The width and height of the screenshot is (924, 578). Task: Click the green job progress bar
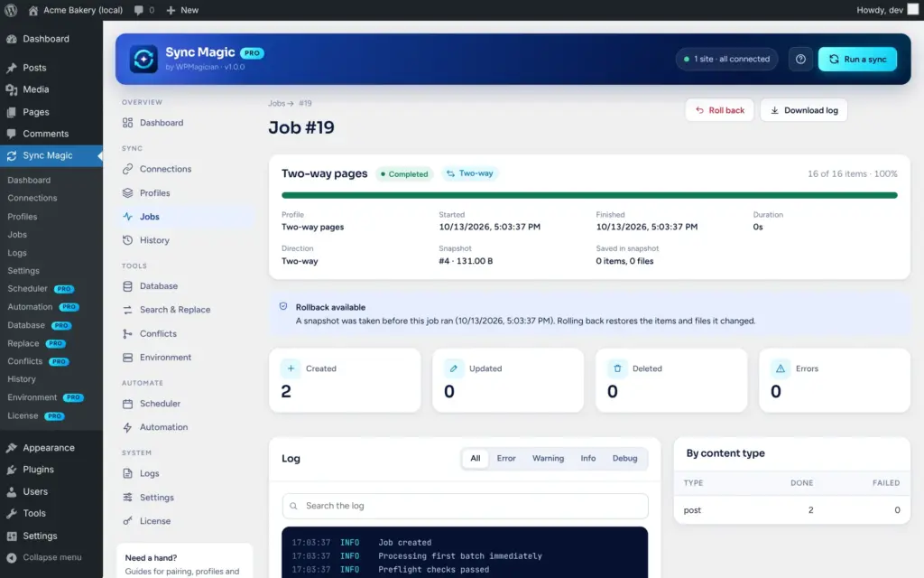tap(589, 195)
